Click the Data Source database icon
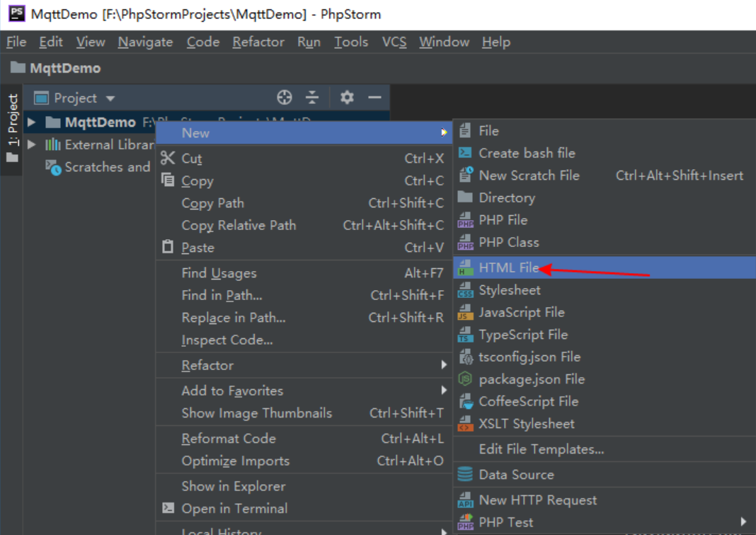Image resolution: width=756 pixels, height=535 pixels. pyautogui.click(x=465, y=475)
